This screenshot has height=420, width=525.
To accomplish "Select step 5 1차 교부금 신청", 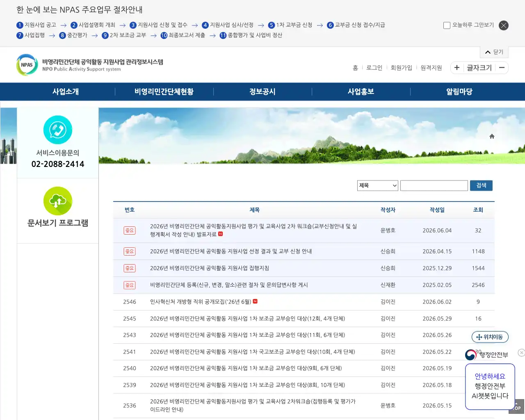I will [290, 25].
